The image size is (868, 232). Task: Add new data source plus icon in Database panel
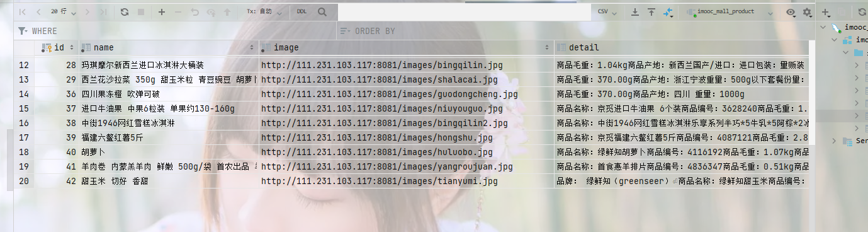pyautogui.click(x=826, y=12)
